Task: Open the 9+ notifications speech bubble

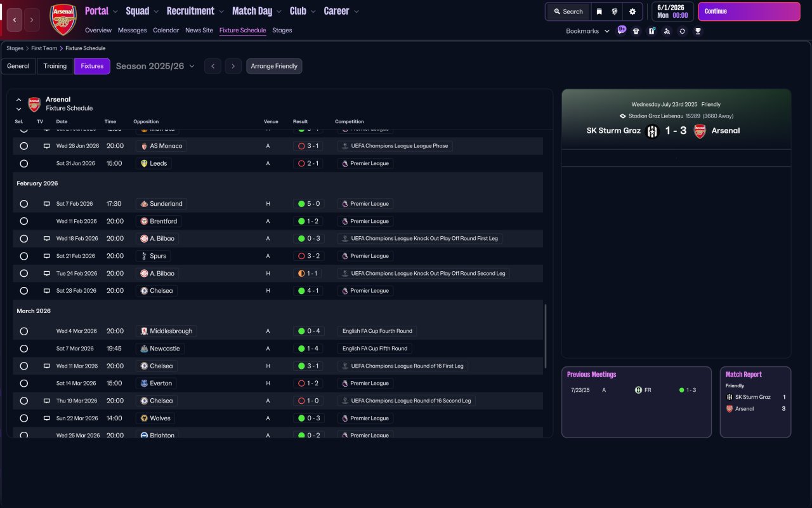Action: click(x=622, y=30)
